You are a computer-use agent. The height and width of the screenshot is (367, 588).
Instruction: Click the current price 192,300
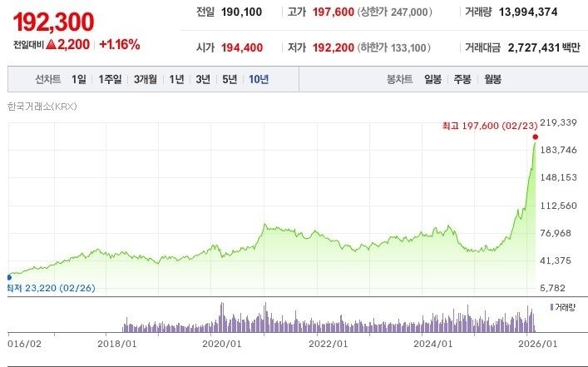tap(53, 21)
